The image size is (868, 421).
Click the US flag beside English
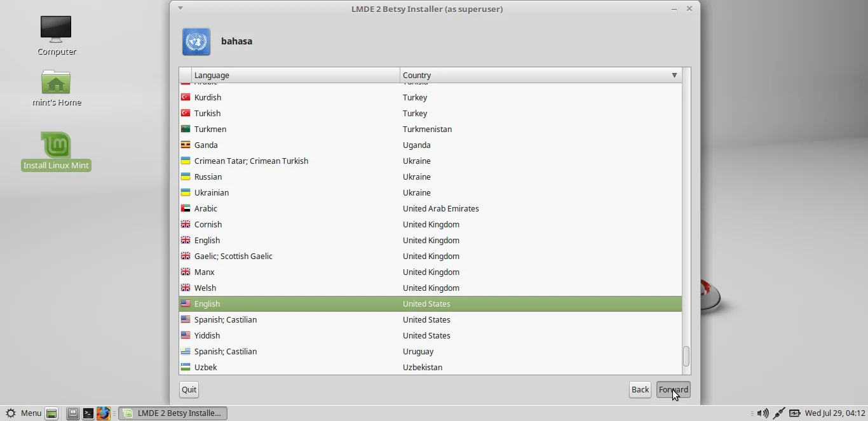(x=185, y=304)
